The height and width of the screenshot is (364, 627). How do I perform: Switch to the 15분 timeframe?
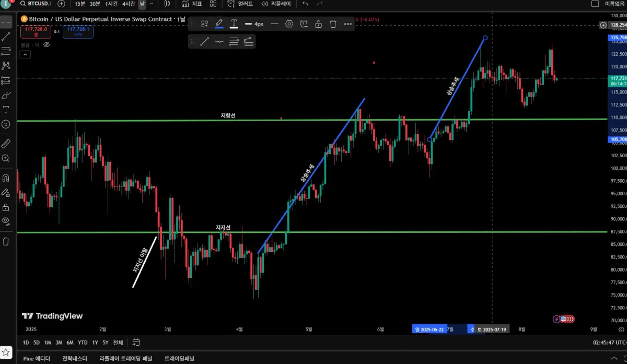click(x=80, y=4)
